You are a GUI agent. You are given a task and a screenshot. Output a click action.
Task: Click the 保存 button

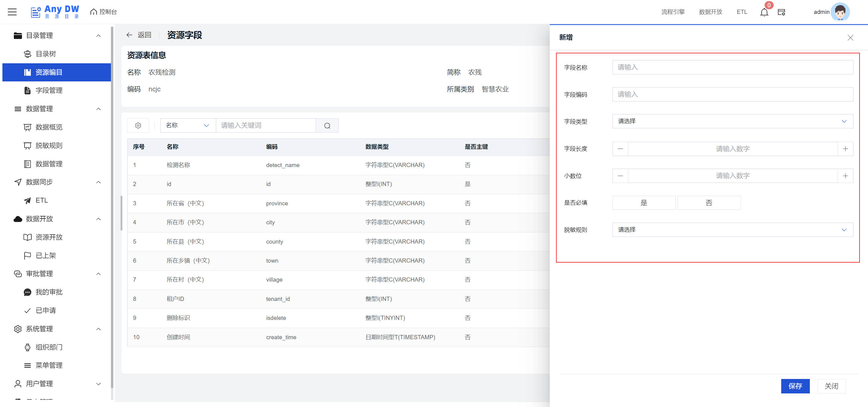795,386
